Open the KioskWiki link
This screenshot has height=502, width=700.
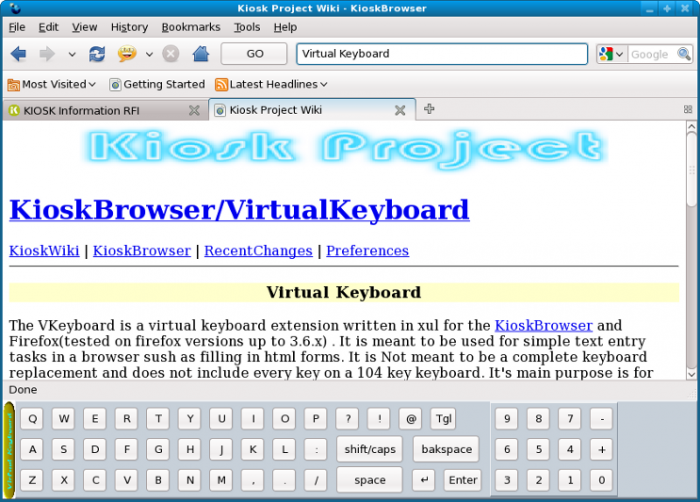click(x=44, y=251)
